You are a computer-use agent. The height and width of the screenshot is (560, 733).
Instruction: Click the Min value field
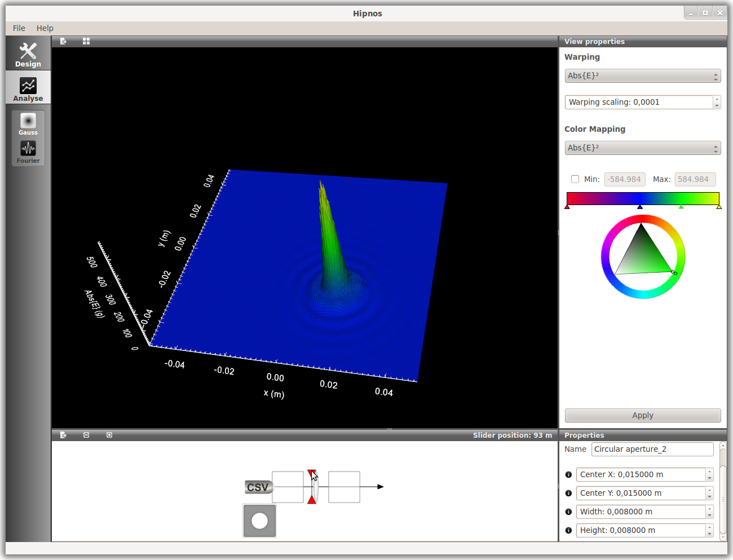625,179
